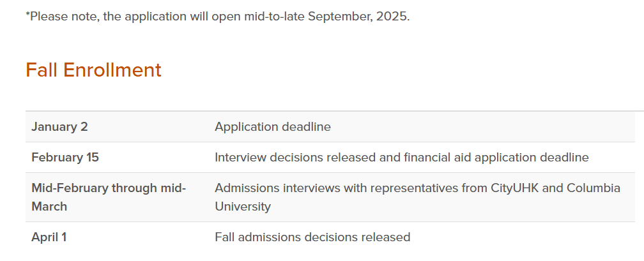
Task: Click the application opening note about September 2025
Action: 217,16
